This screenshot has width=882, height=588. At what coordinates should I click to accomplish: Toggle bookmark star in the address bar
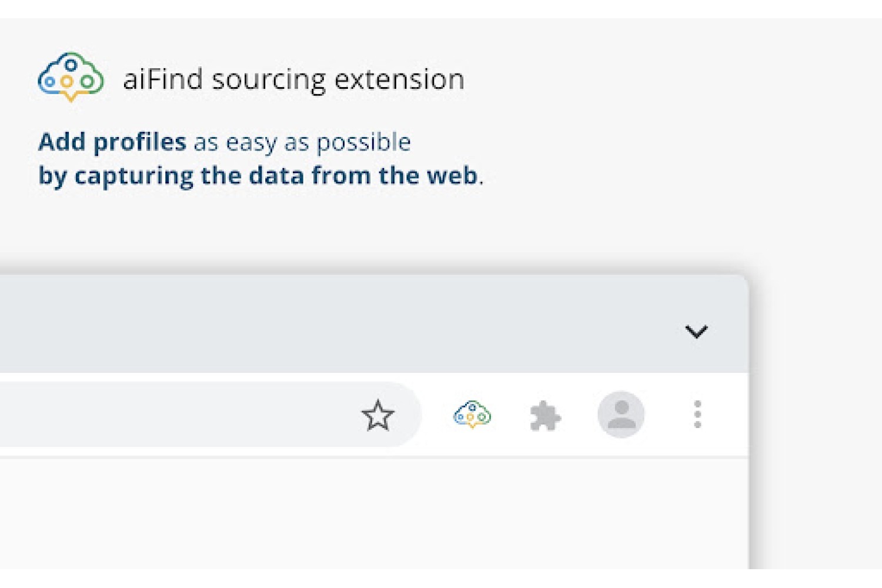pos(377,415)
